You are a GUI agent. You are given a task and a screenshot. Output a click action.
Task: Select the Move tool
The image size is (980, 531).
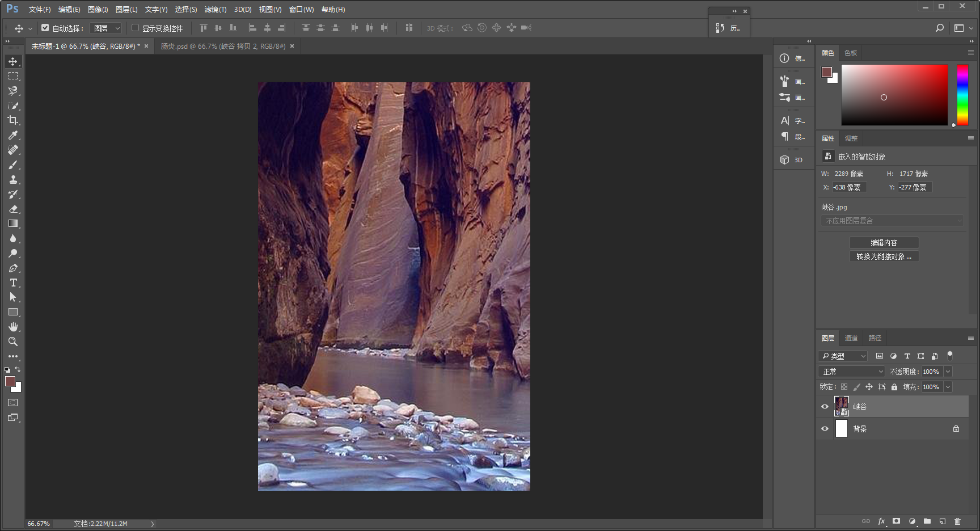[13, 61]
